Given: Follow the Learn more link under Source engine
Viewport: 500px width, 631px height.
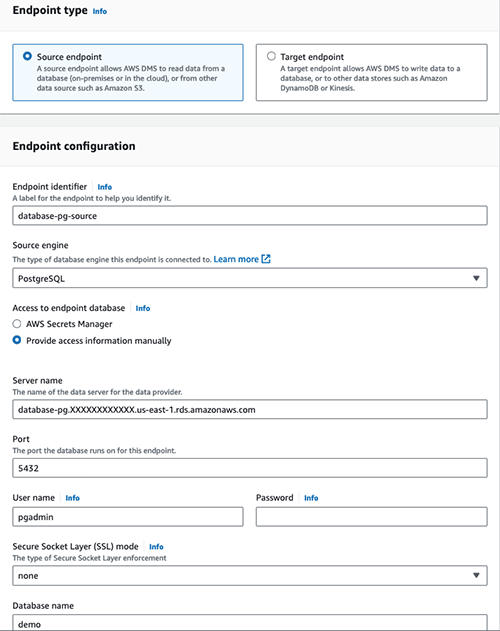Looking at the screenshot, I should coord(236,259).
